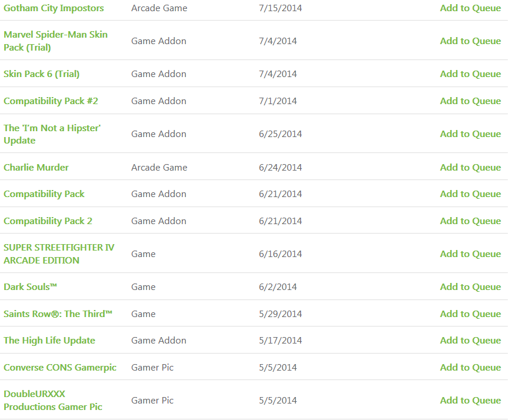
Task: Open the Charlie Murder title link
Action: (36, 168)
